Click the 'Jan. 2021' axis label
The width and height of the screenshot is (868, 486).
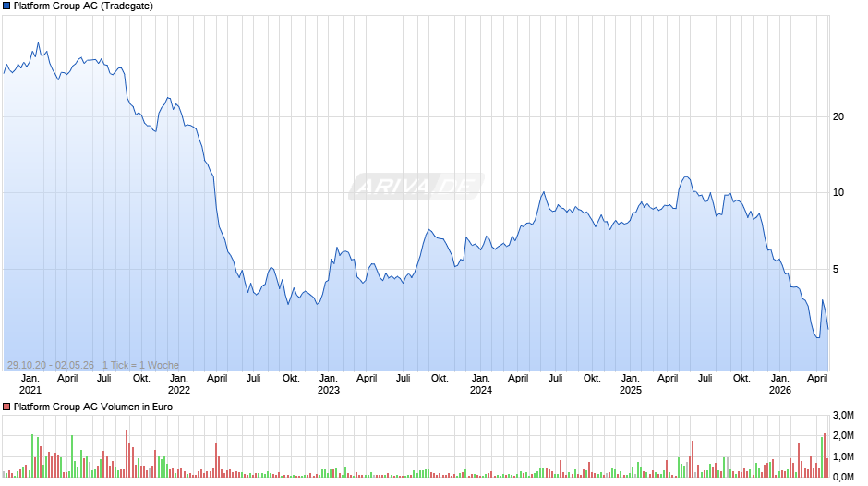coord(30,384)
